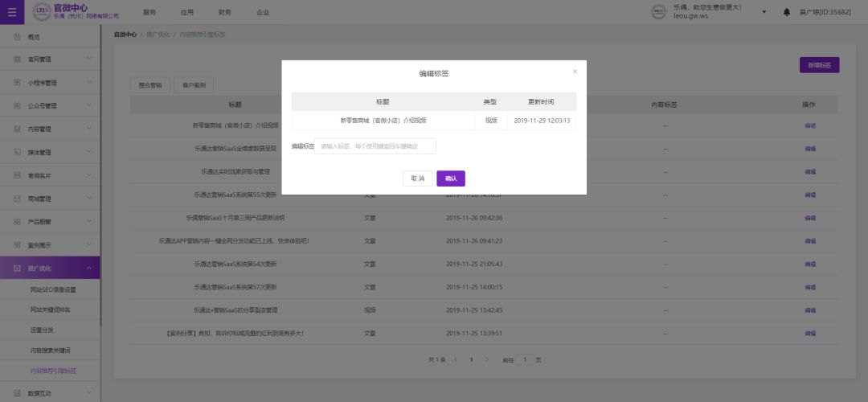Click the 编辑标签 text input field

pos(375,146)
